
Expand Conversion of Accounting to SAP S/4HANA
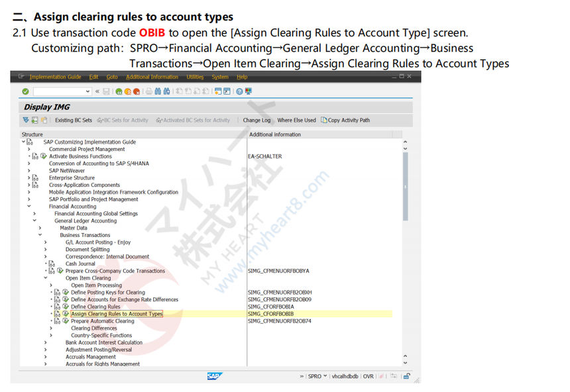29,164
